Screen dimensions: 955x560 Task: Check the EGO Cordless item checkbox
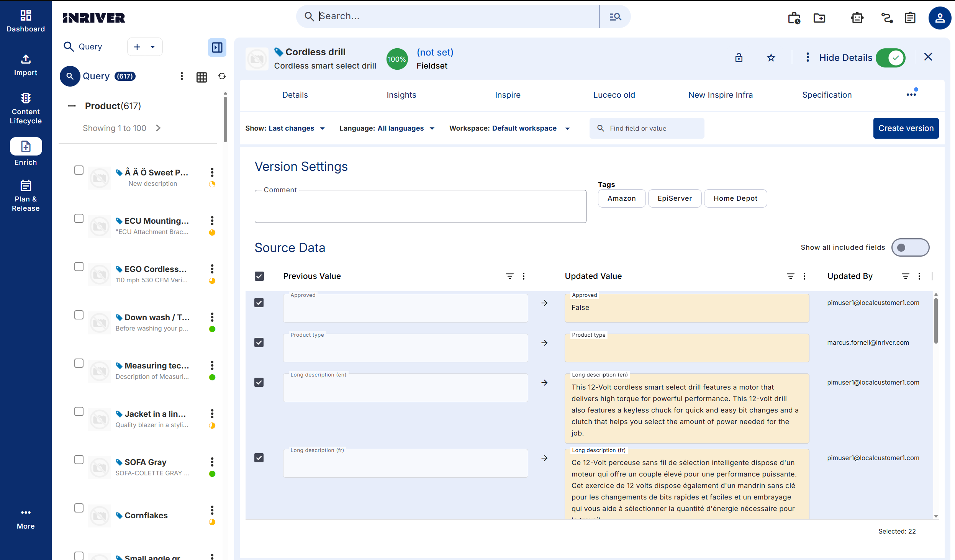tap(79, 267)
